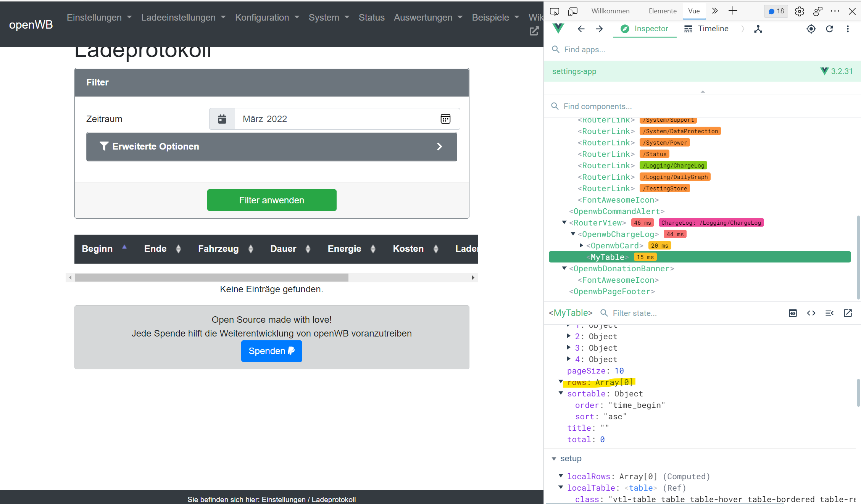This screenshot has height=504, width=861.
Task: Click the open in editor icon
Action: click(848, 313)
